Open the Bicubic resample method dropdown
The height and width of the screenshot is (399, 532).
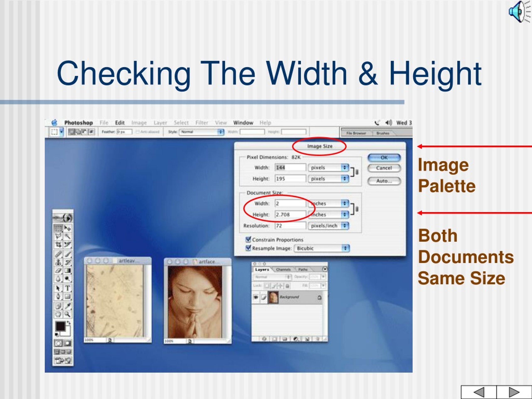click(322, 248)
